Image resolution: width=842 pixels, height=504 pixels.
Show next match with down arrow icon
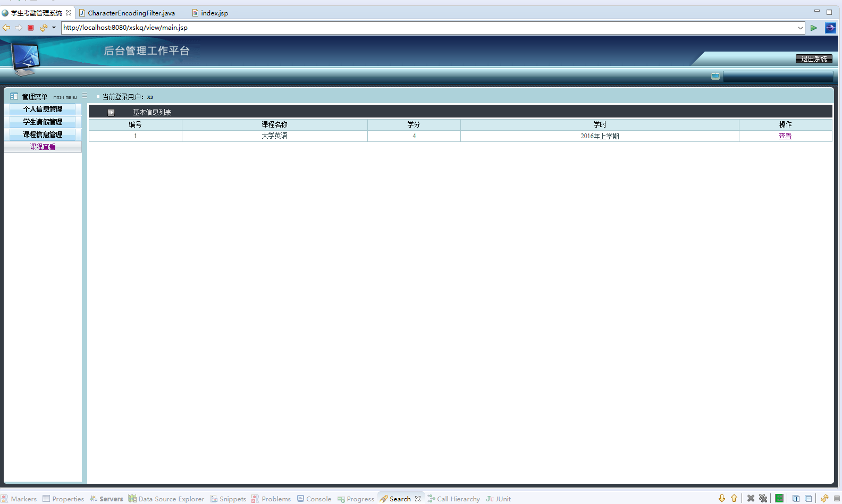pos(721,498)
